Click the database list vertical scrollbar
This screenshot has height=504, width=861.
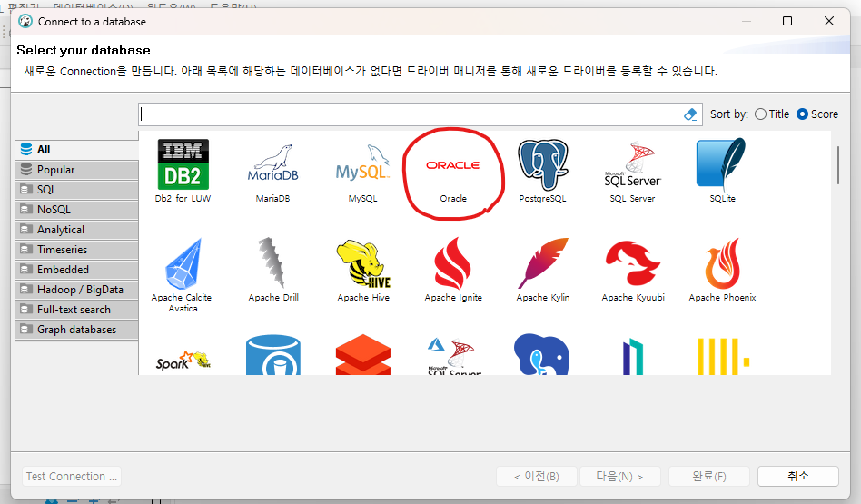(838, 164)
